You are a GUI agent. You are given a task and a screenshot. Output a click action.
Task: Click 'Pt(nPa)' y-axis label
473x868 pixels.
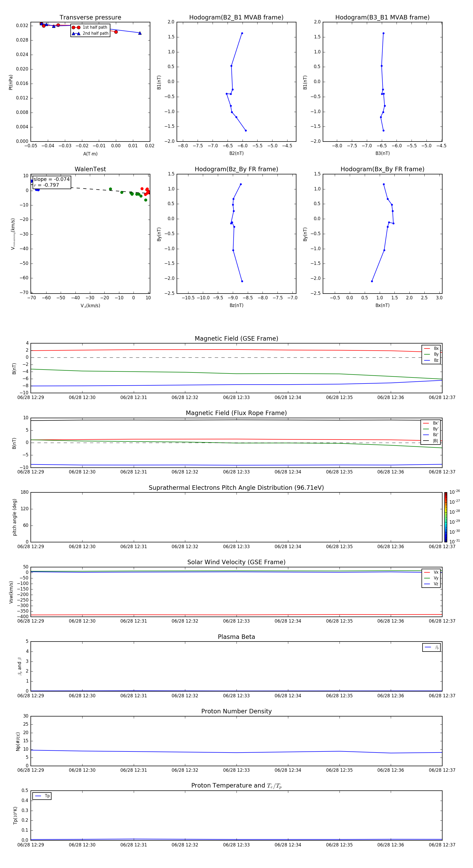tap(11, 82)
